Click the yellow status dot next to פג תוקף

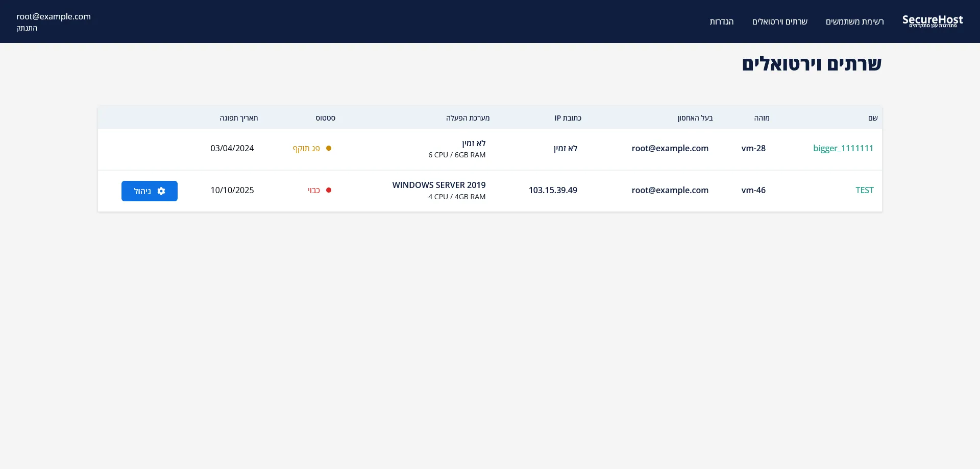330,148
